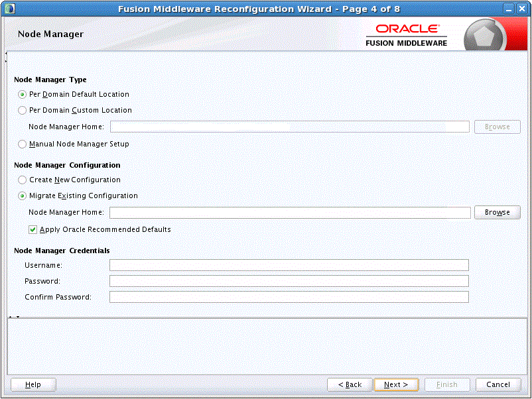Minimize the Reconfiguration Wizard window
This screenshot has width=532, height=399.
(x=508, y=9)
